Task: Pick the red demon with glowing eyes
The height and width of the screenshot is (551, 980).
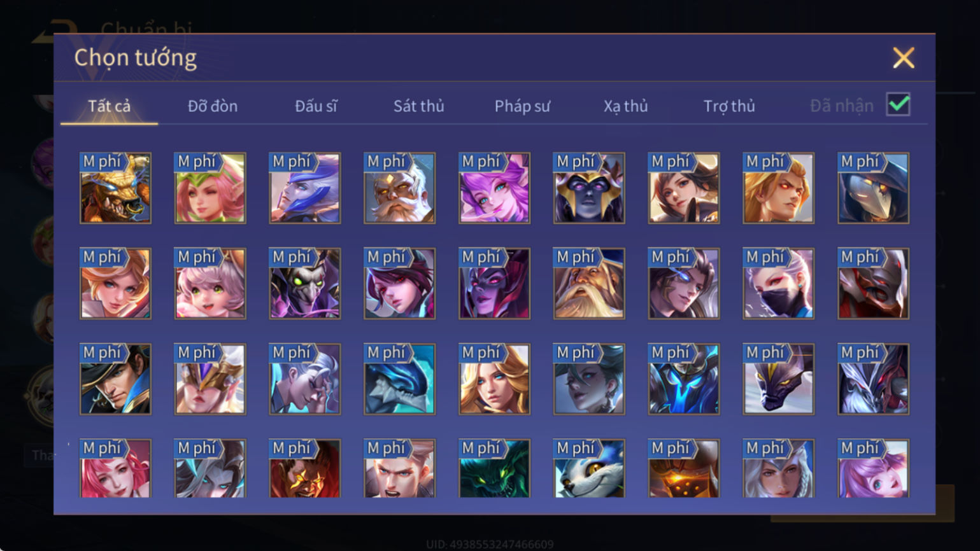Action: [x=304, y=468]
